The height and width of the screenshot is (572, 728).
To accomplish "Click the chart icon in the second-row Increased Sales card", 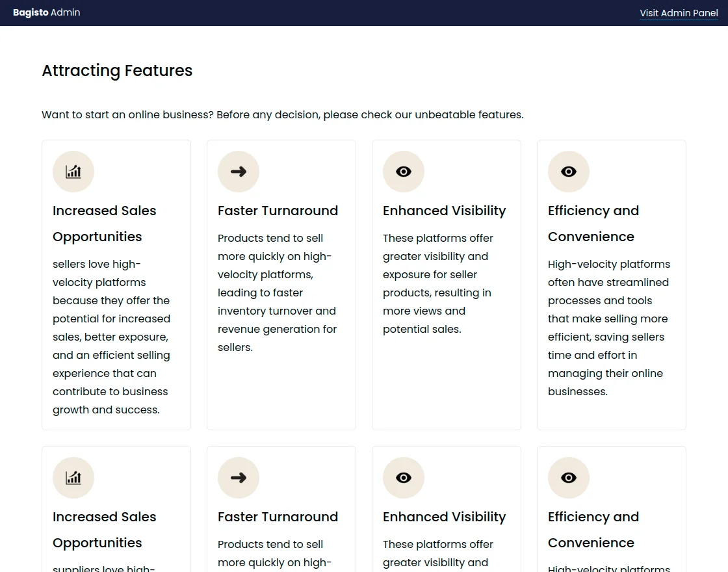I will click(73, 478).
